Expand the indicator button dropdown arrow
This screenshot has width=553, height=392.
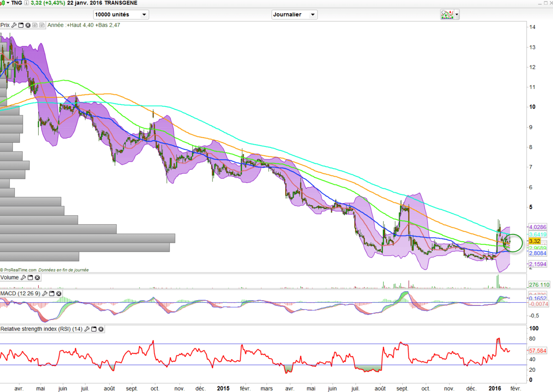457,15
